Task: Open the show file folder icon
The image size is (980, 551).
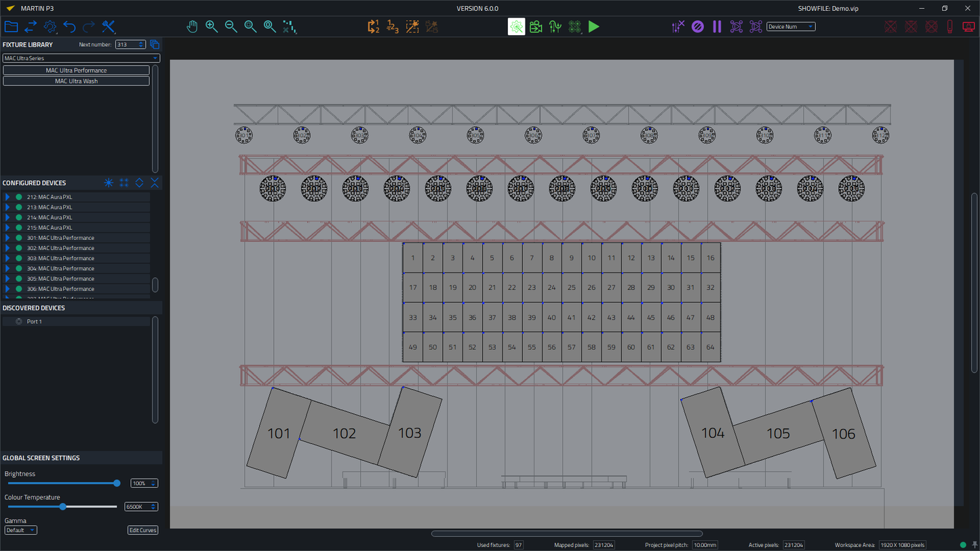Action: click(x=11, y=26)
